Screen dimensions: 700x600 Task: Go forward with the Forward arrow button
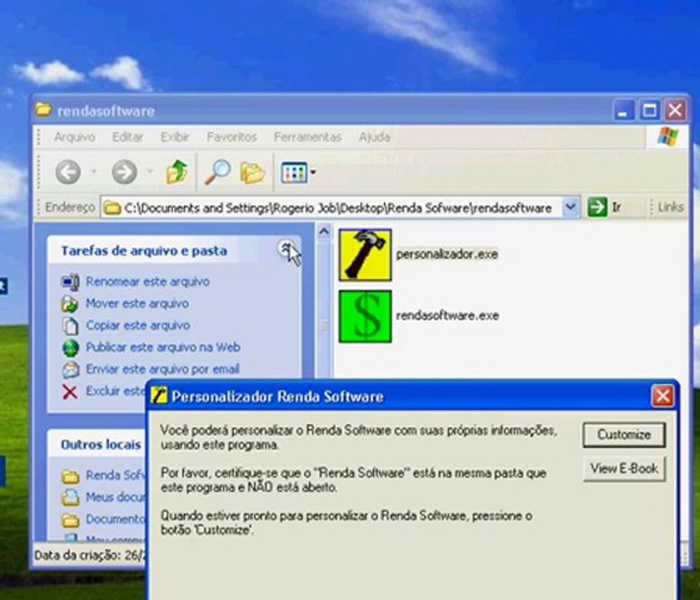[x=124, y=172]
